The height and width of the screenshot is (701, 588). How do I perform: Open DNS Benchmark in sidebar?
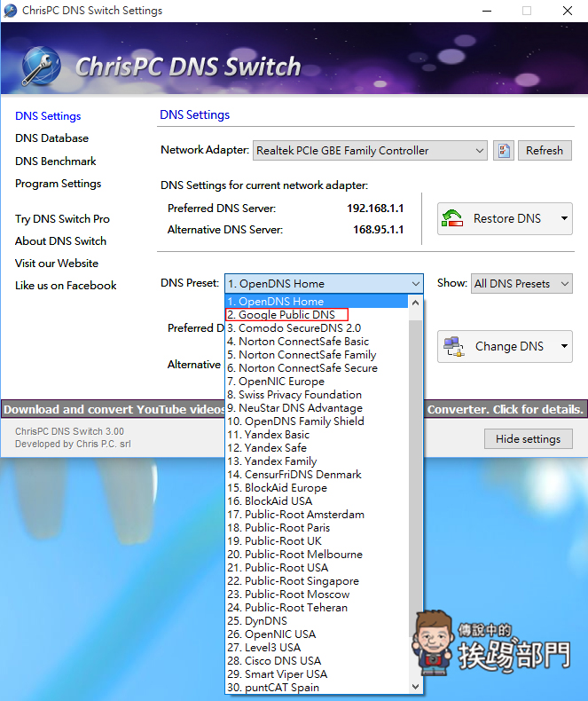[55, 161]
